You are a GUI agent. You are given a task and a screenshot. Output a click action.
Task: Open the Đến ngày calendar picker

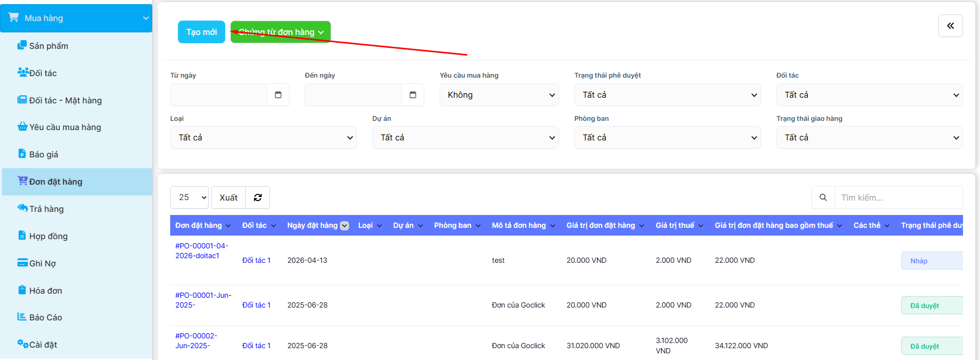click(413, 95)
